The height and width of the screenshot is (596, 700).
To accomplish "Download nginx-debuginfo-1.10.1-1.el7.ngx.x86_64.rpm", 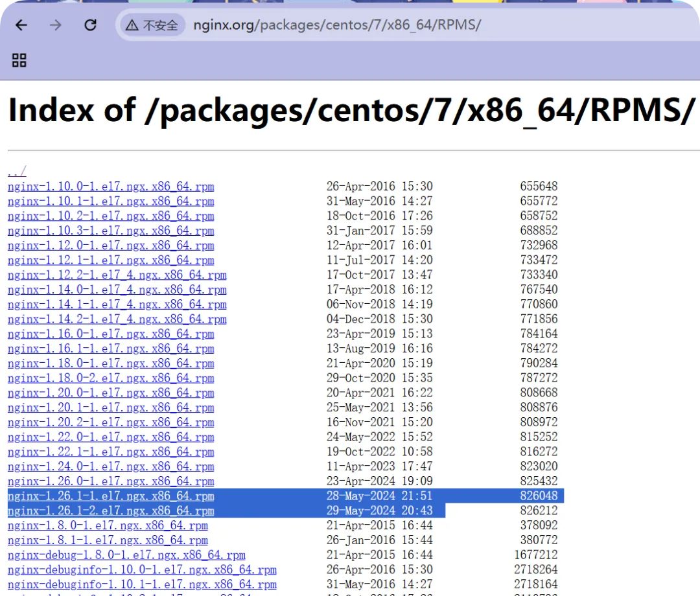I will click(142, 584).
